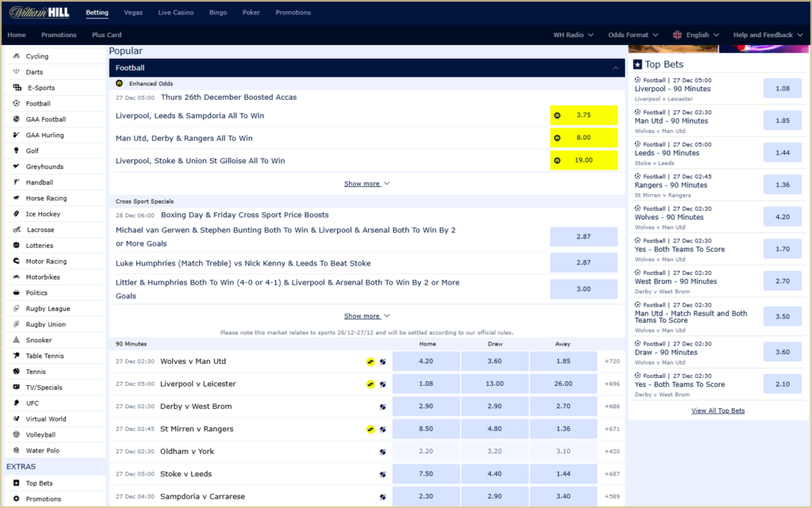Screen dimensions: 812x508
Task: Select the Motorbikes icon
Action: 16,277
